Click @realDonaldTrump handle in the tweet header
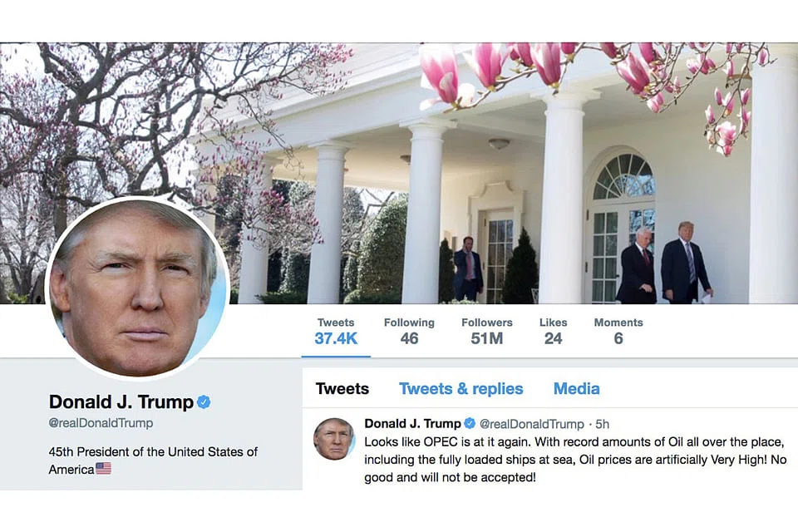 coord(532,424)
